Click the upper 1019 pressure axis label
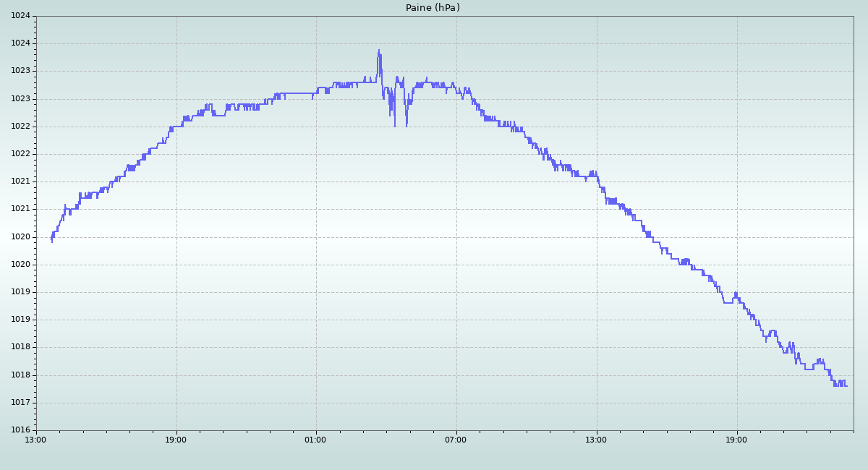 tap(20, 292)
